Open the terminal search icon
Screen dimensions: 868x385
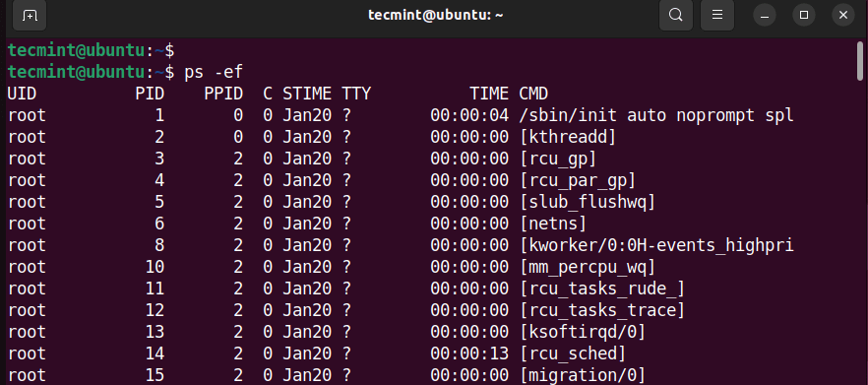tap(676, 15)
